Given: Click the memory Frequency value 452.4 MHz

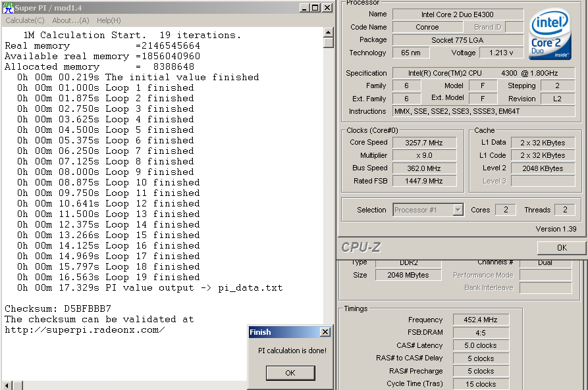Looking at the screenshot, I should coord(481,320).
